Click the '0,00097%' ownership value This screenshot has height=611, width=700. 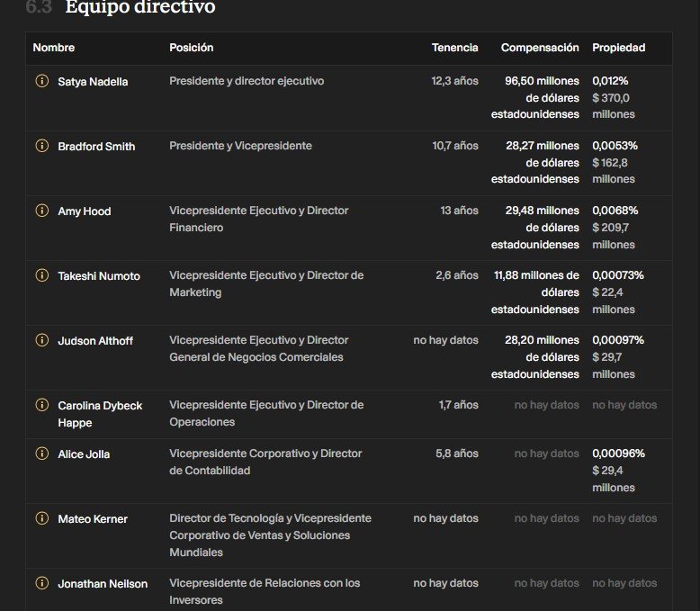pyautogui.click(x=618, y=340)
